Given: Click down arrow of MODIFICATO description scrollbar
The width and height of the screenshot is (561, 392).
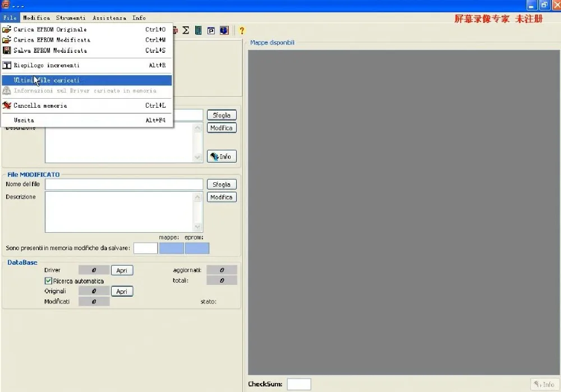Looking at the screenshot, I should [197, 227].
